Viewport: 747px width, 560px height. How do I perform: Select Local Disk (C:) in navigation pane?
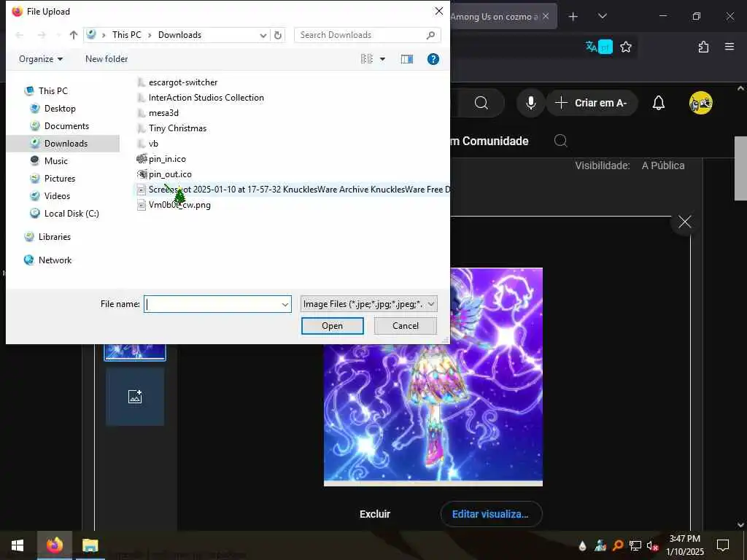point(71,214)
